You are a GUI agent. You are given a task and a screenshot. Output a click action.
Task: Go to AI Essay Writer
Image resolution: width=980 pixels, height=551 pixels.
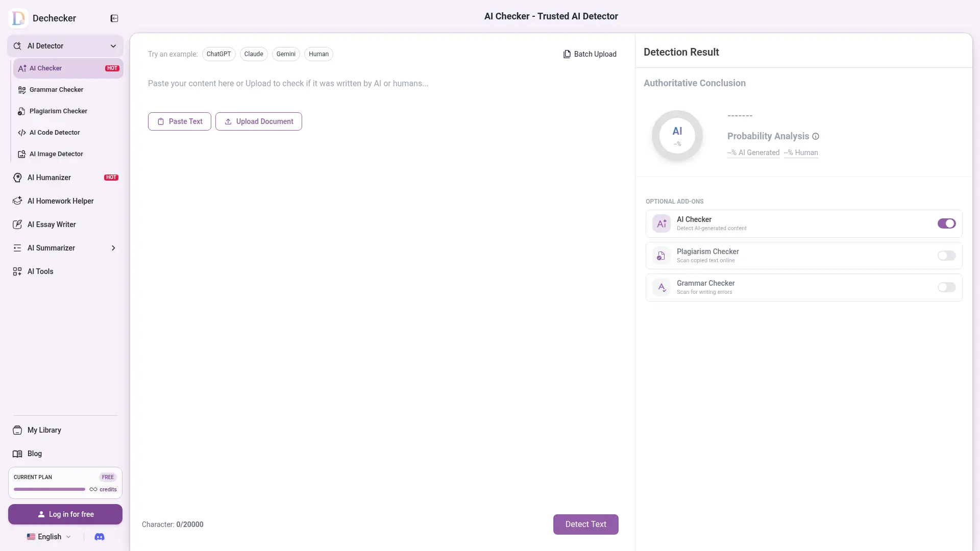pos(65,224)
